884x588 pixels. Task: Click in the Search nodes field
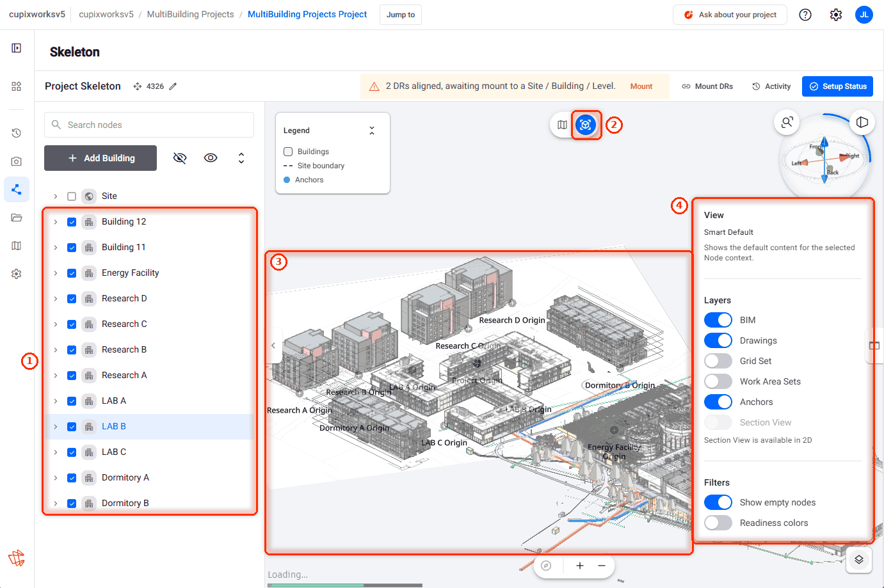(x=149, y=125)
